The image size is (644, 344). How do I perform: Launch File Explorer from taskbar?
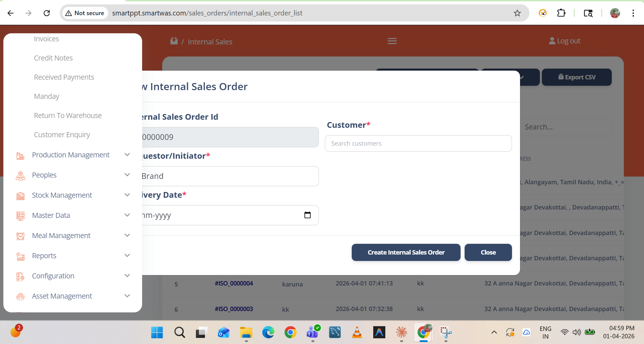pyautogui.click(x=246, y=333)
